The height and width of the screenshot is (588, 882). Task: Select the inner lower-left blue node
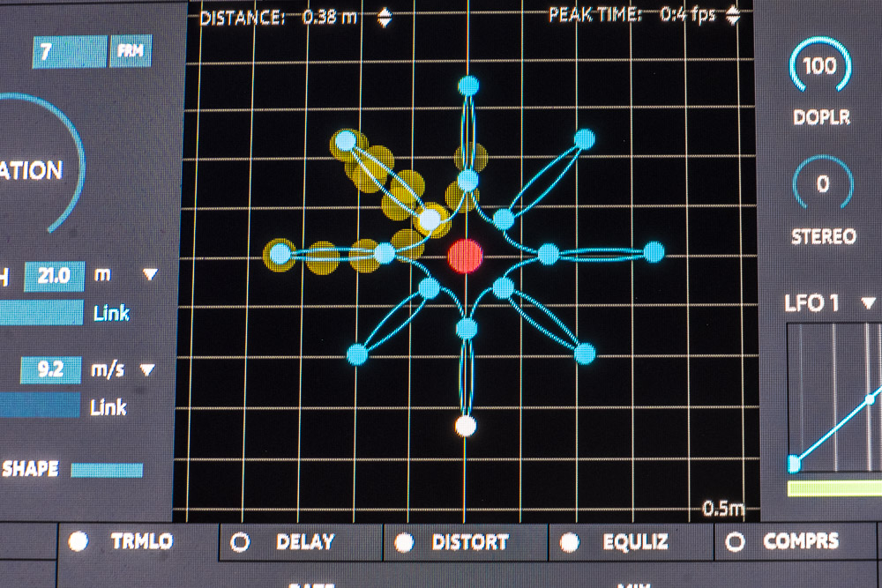pyautogui.click(x=430, y=288)
